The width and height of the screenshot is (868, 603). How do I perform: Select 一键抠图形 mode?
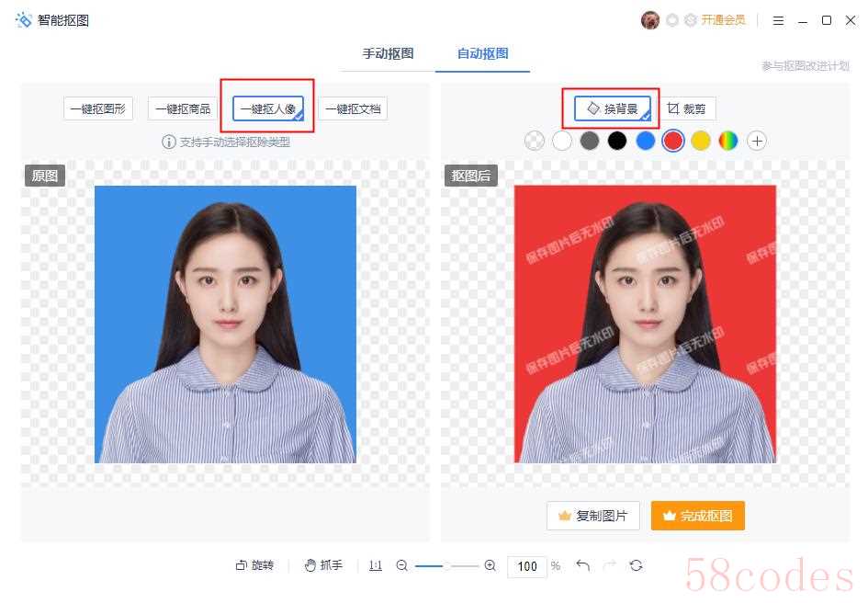click(x=98, y=108)
